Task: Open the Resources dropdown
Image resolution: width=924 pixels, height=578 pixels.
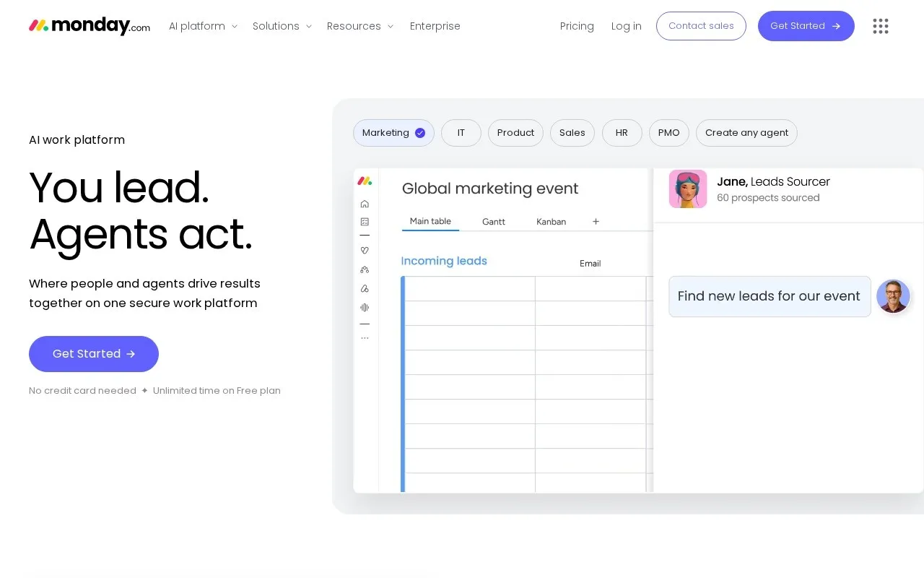Action: (360, 26)
